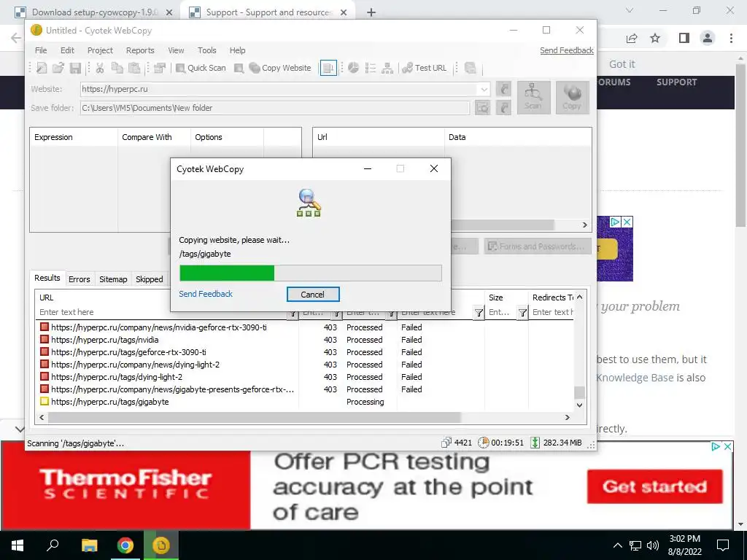Click the Copy clipboard toolbar icon

117,68
